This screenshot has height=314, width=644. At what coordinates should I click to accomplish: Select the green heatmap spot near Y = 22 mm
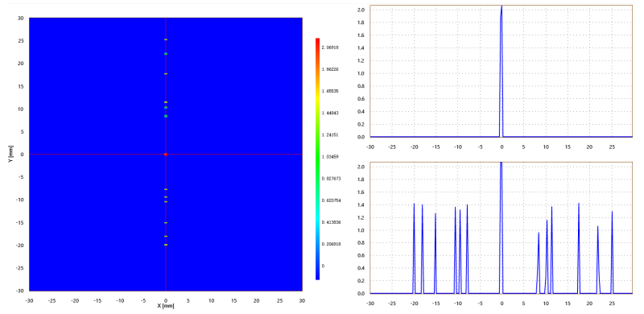(166, 54)
